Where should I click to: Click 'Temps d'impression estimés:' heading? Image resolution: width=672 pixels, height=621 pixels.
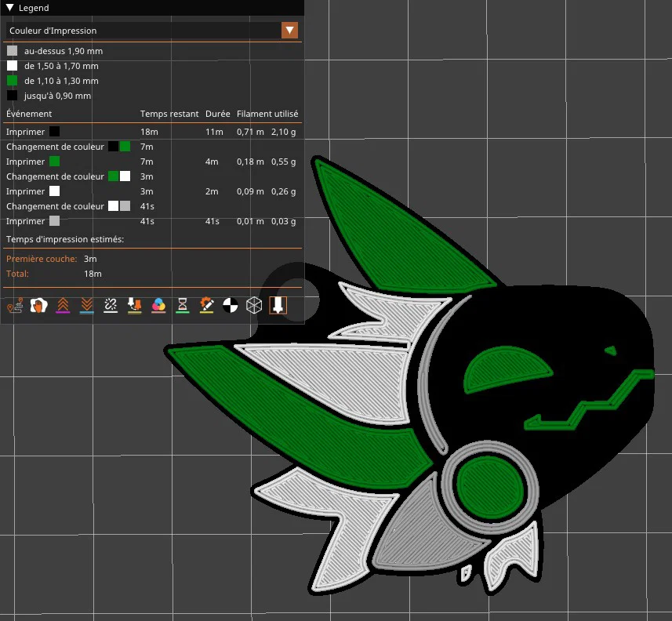pyautogui.click(x=65, y=239)
